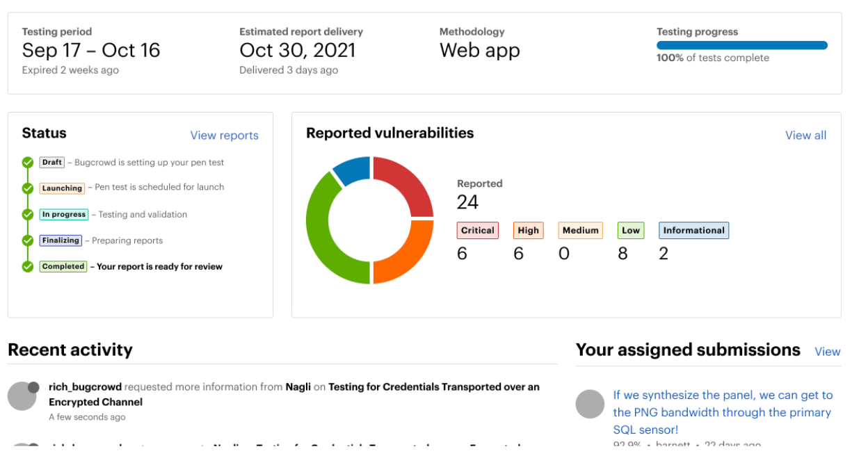This screenshot has width=868, height=474.
Task: Open the PNG bandwidth submission link
Action: pyautogui.click(x=722, y=412)
